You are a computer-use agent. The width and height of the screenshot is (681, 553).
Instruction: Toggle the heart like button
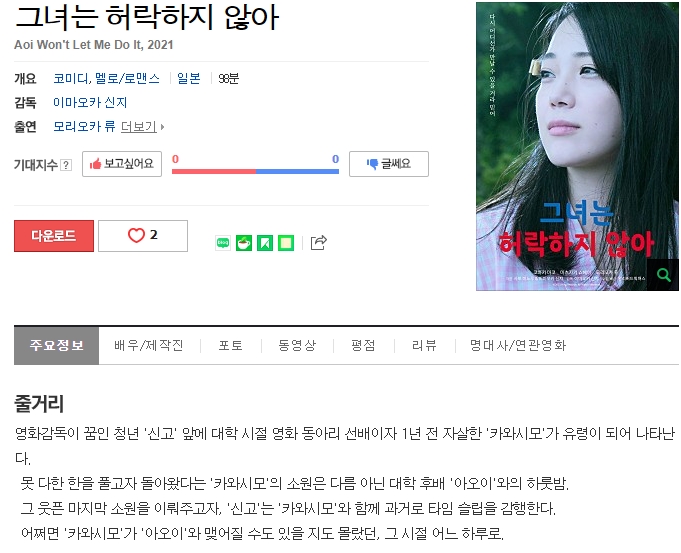(143, 236)
